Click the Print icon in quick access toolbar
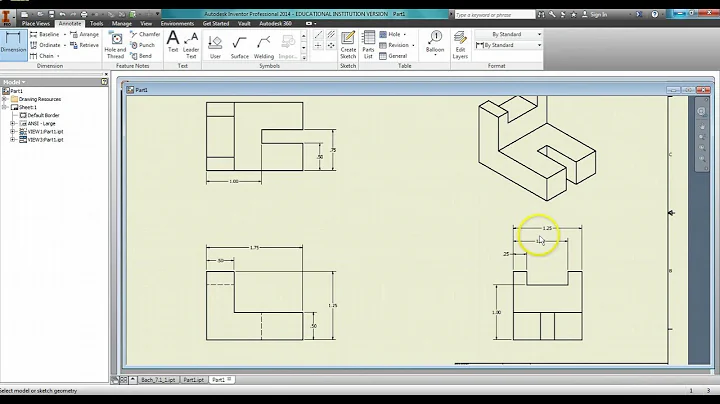The image size is (720, 404). [x=84, y=14]
